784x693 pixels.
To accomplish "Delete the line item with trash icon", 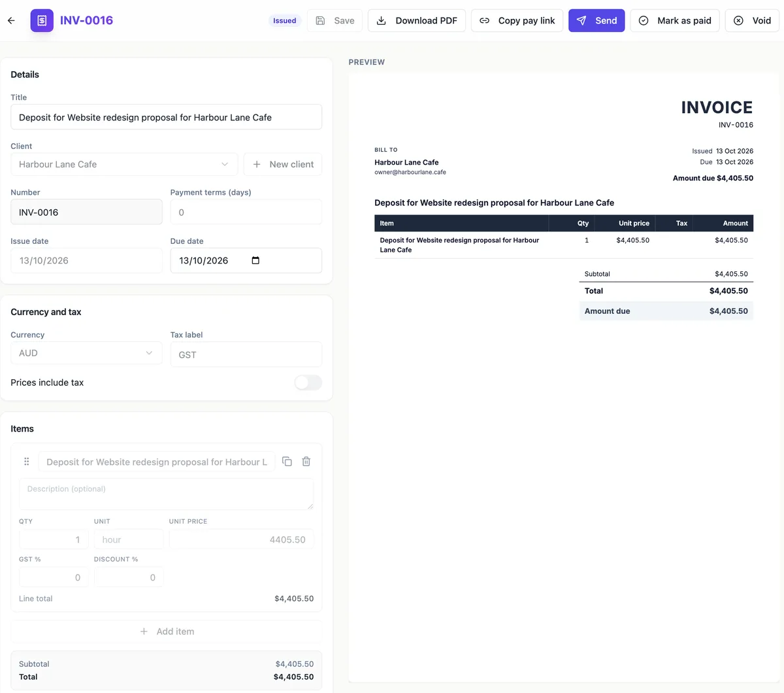I will click(306, 462).
